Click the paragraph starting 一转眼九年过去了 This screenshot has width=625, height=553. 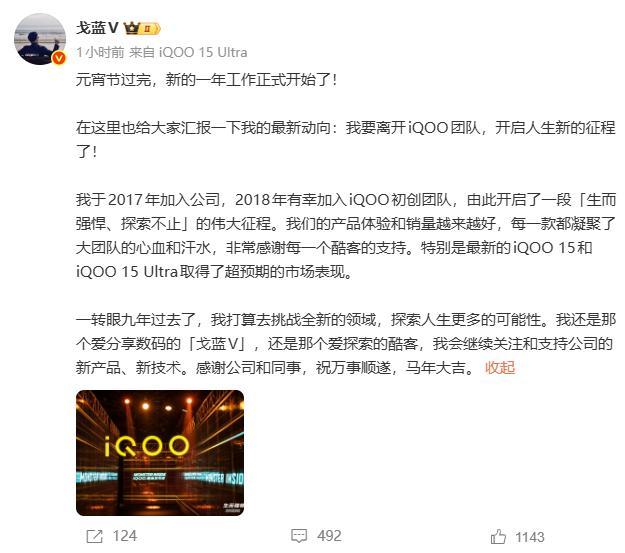click(x=346, y=343)
